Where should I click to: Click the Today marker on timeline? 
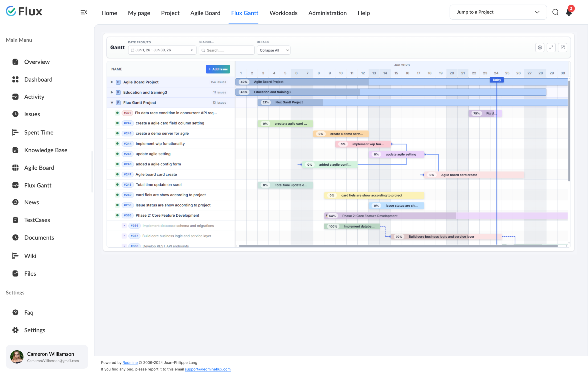pos(497,80)
